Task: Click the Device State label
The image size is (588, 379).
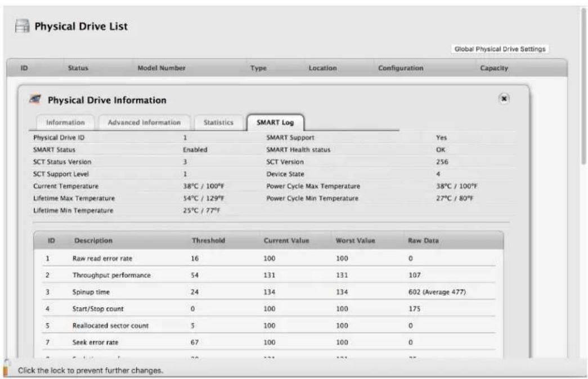Action: (x=285, y=174)
